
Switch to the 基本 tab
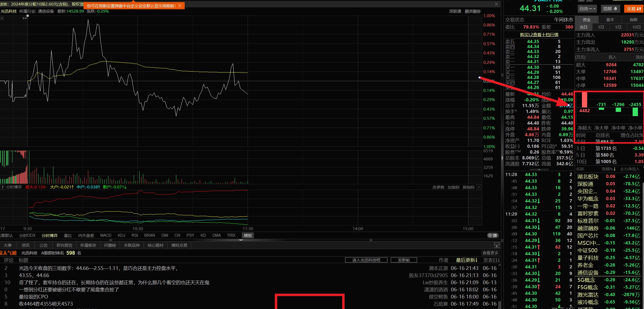pyautogui.click(x=610, y=20)
